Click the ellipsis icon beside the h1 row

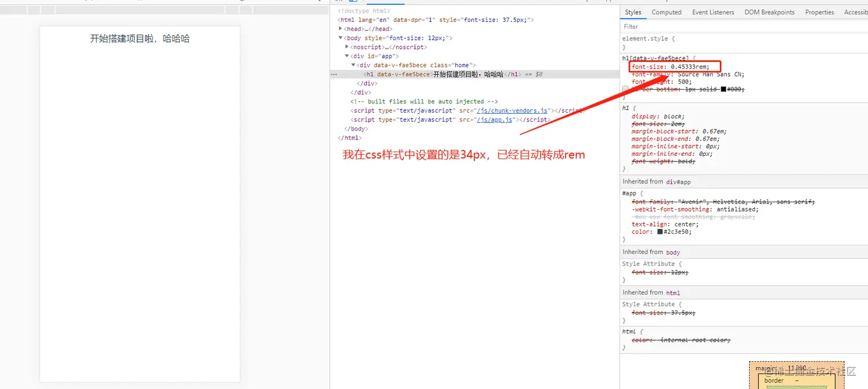point(334,75)
